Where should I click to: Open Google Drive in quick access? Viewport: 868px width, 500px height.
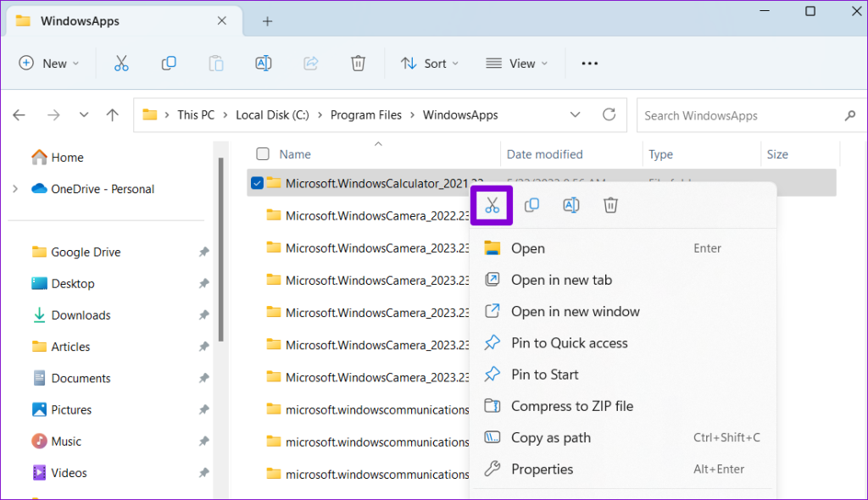[x=76, y=252]
